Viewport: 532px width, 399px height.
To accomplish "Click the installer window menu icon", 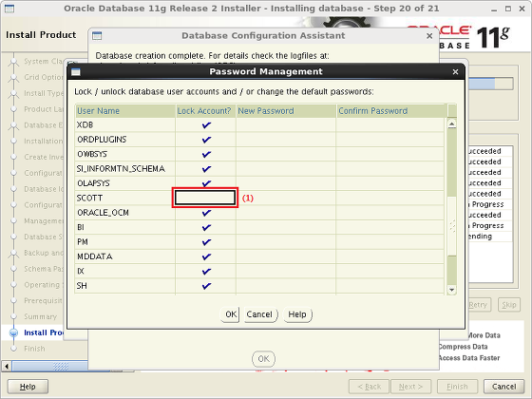I will coord(9,9).
